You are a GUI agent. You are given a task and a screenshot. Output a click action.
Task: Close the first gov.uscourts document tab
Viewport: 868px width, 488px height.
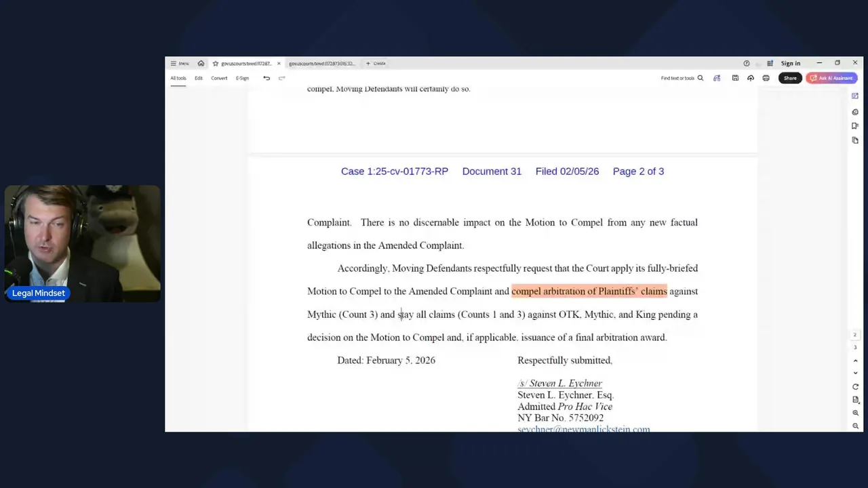pos(278,64)
